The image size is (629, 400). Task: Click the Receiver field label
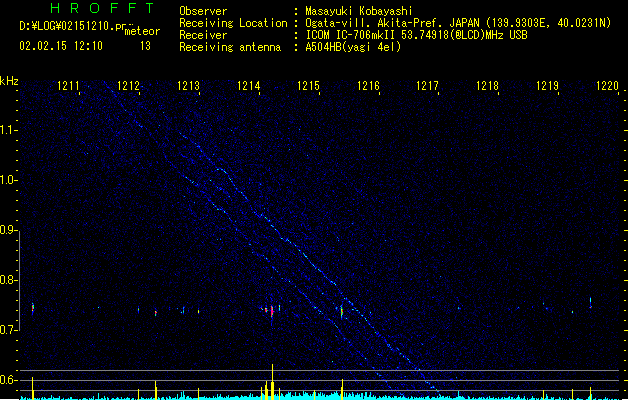click(x=203, y=35)
